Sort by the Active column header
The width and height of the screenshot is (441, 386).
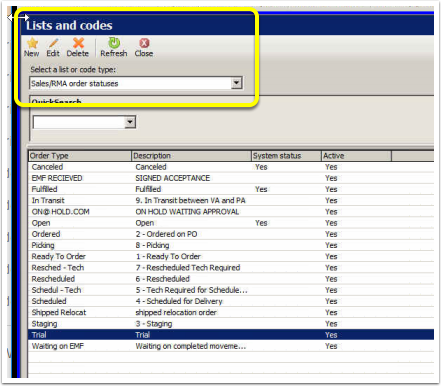click(x=356, y=156)
